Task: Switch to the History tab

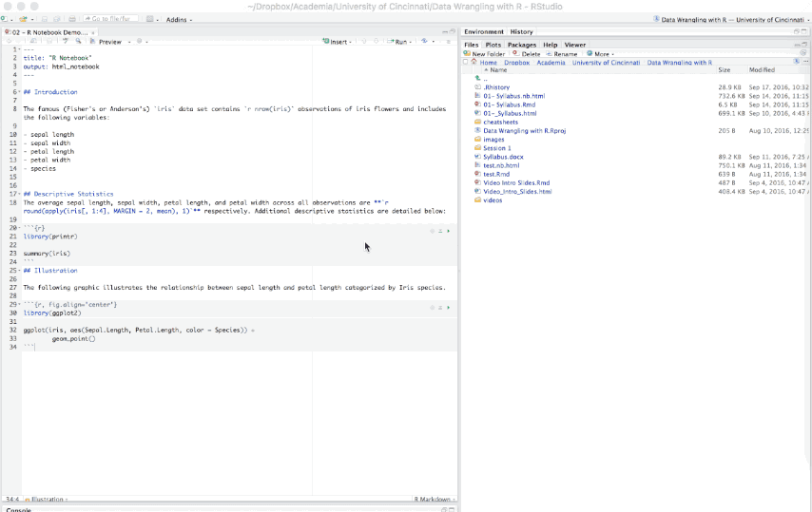Action: 521,32
